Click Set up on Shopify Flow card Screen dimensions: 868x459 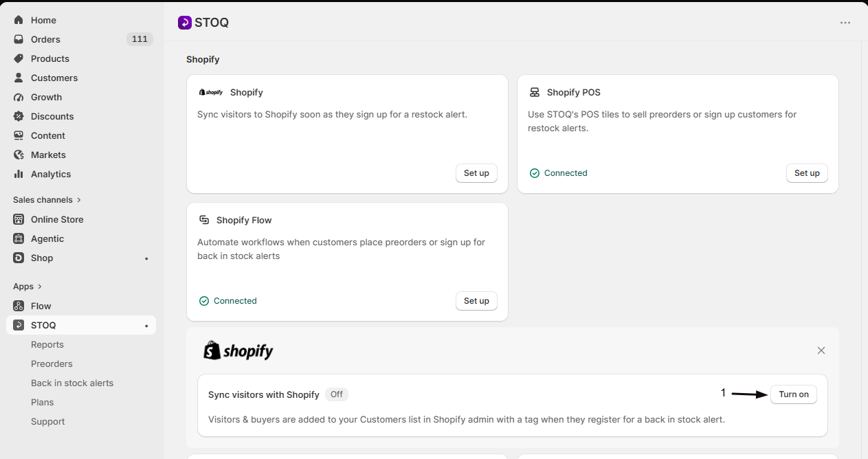coord(476,301)
